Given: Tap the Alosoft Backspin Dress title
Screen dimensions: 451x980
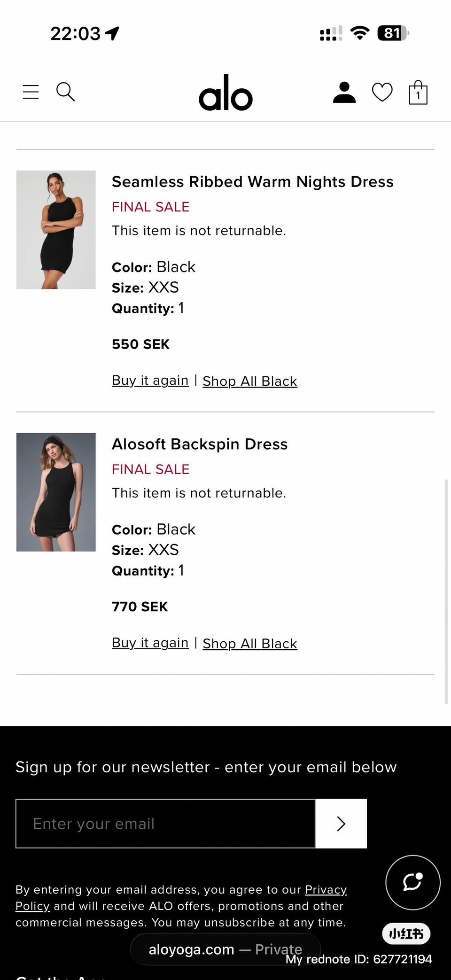Looking at the screenshot, I should pyautogui.click(x=200, y=444).
